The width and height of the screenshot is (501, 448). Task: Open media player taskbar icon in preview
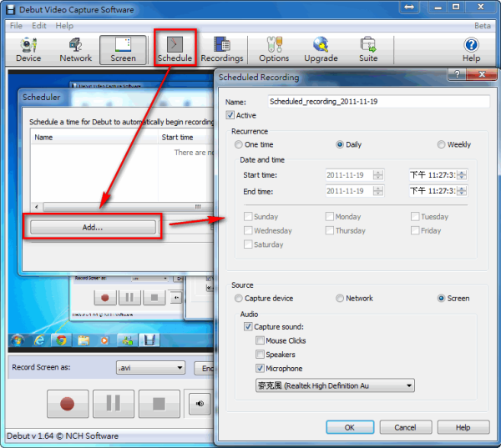tap(104, 340)
